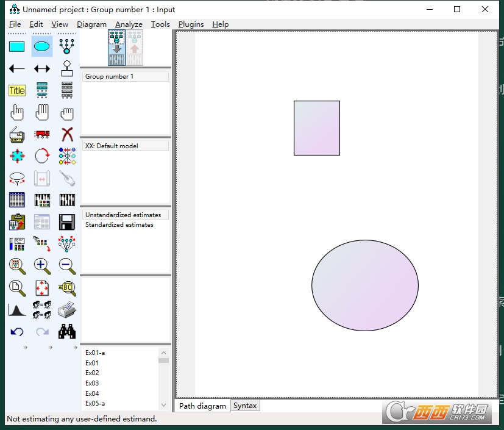Select the red truck move objects tool
The height and width of the screenshot is (430, 504).
42,134
